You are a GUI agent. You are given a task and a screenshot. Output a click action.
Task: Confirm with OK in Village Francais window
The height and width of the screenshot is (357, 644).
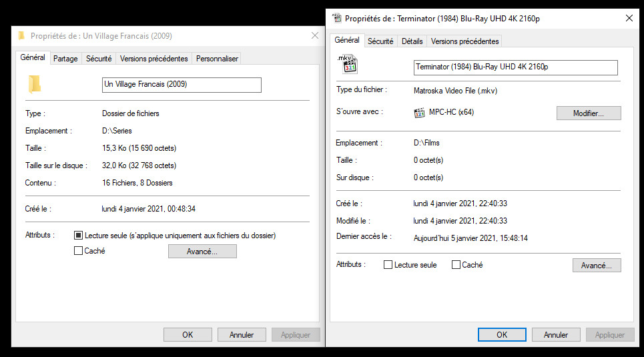point(188,335)
